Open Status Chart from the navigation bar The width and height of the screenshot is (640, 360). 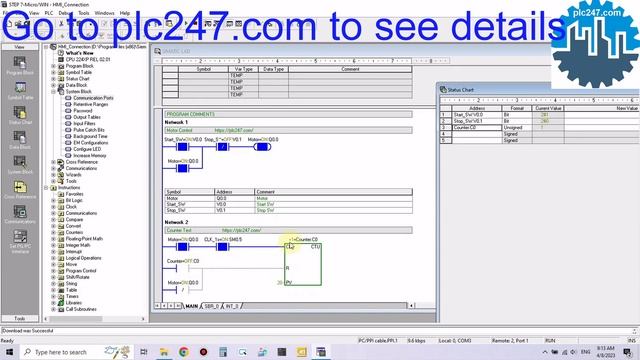click(20, 115)
